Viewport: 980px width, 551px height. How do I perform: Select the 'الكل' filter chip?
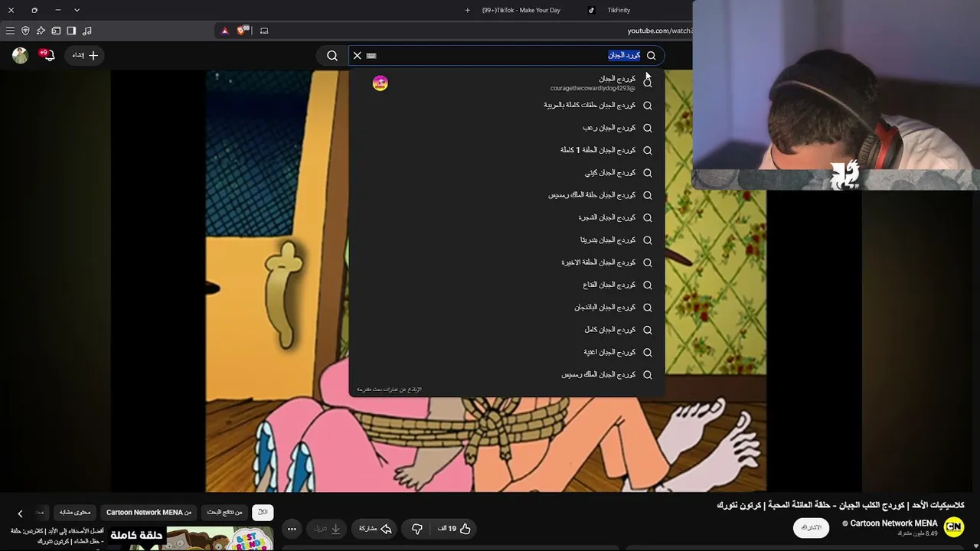pos(263,513)
